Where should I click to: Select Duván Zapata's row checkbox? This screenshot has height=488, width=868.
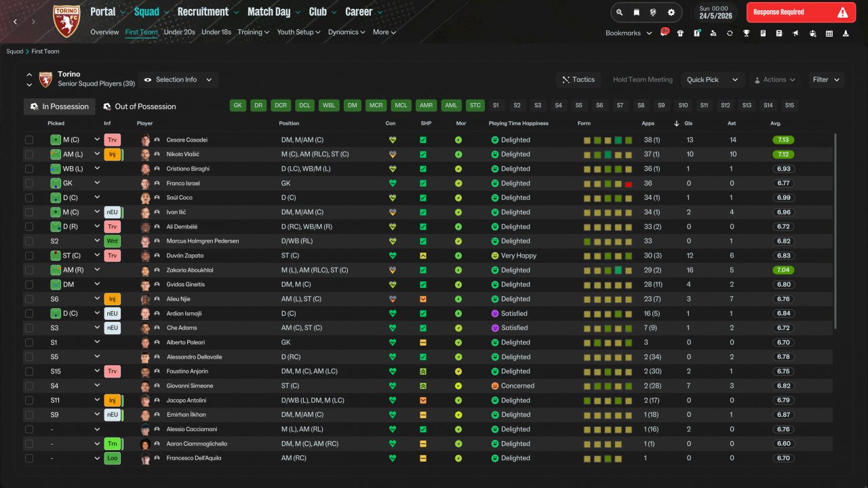click(x=29, y=256)
